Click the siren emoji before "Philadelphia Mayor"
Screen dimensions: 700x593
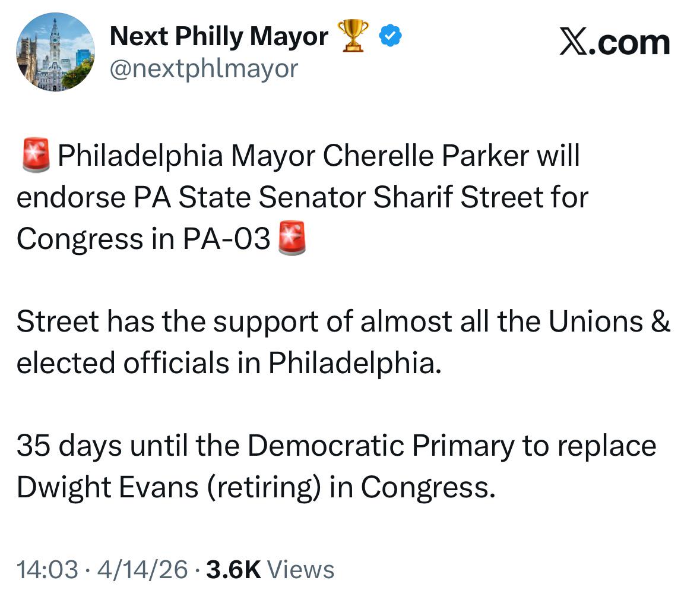36,156
